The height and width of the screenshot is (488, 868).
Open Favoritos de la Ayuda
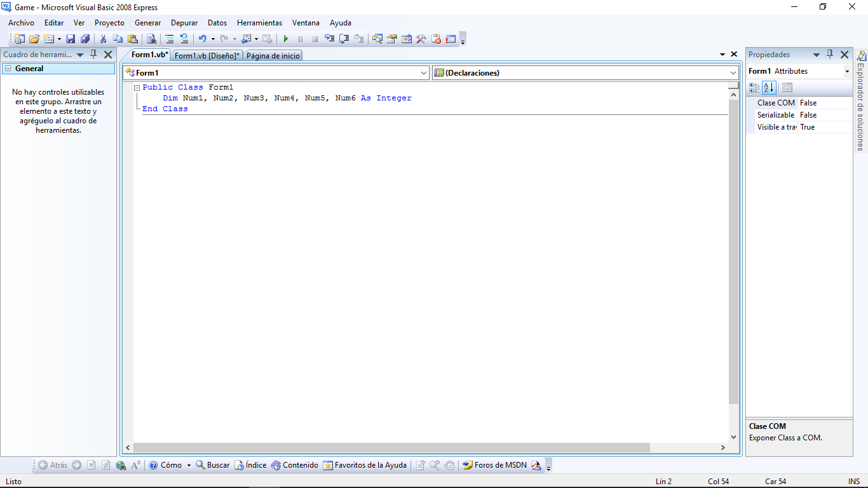(x=365, y=465)
